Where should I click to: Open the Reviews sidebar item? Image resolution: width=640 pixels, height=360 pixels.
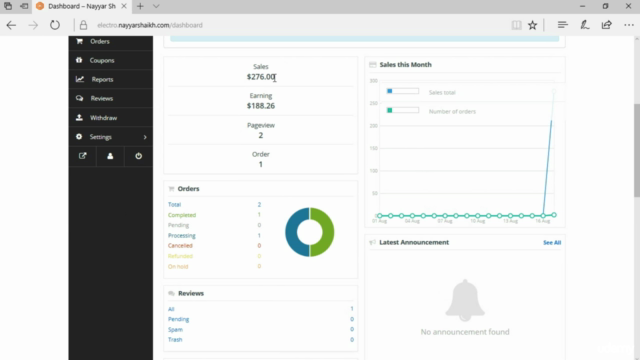pyautogui.click(x=111, y=98)
